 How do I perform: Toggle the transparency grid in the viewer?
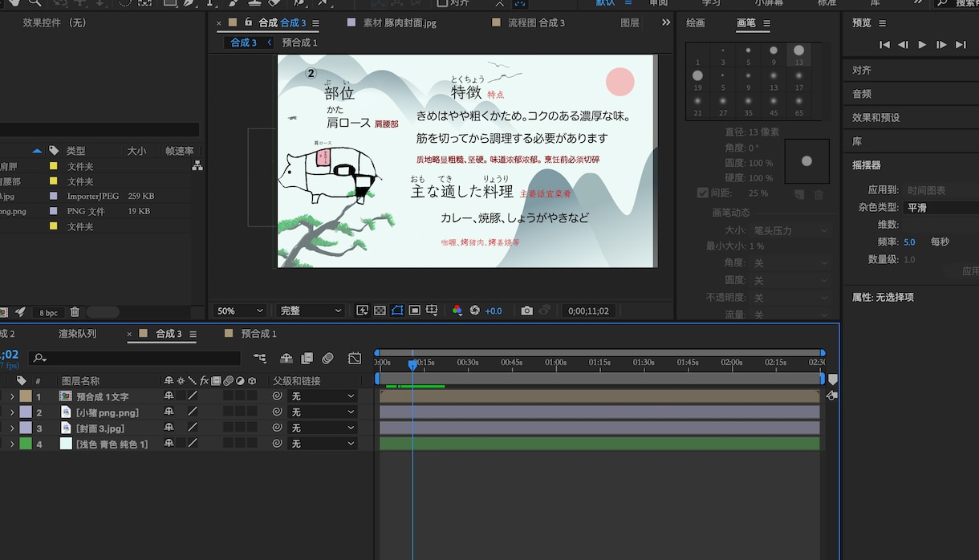coord(380,310)
